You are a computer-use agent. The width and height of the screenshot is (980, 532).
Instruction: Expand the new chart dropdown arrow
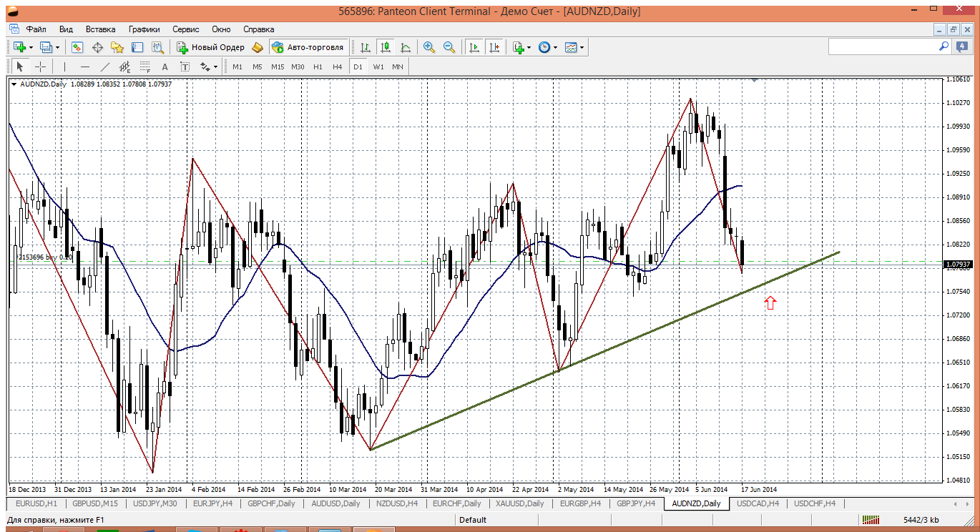[x=31, y=47]
